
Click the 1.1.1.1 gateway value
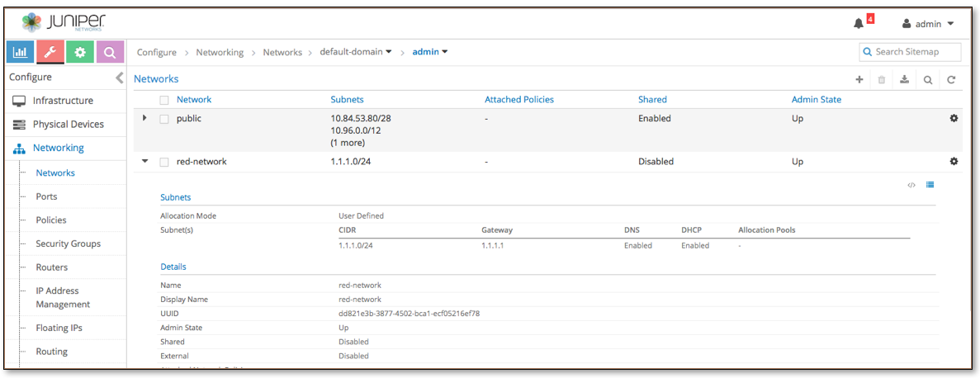(493, 246)
